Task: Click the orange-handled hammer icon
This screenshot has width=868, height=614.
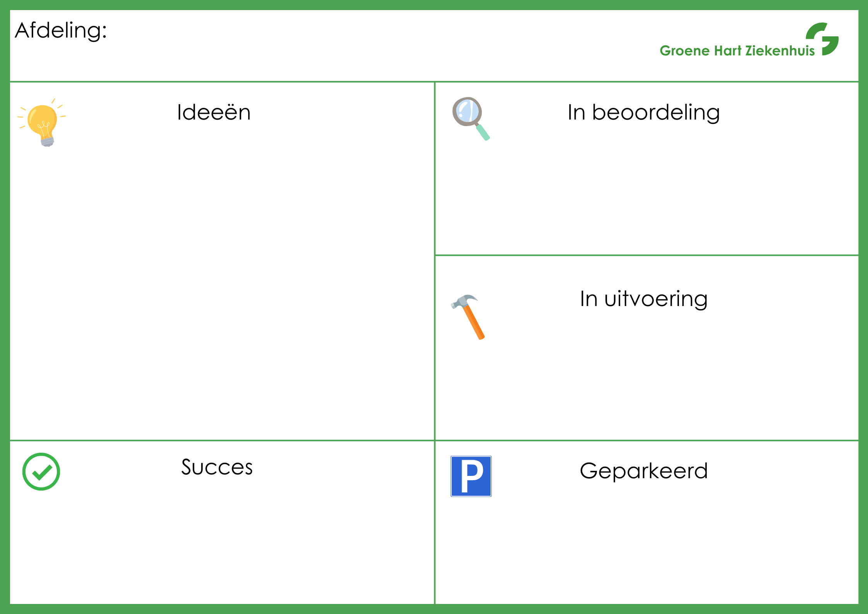Action: click(469, 316)
